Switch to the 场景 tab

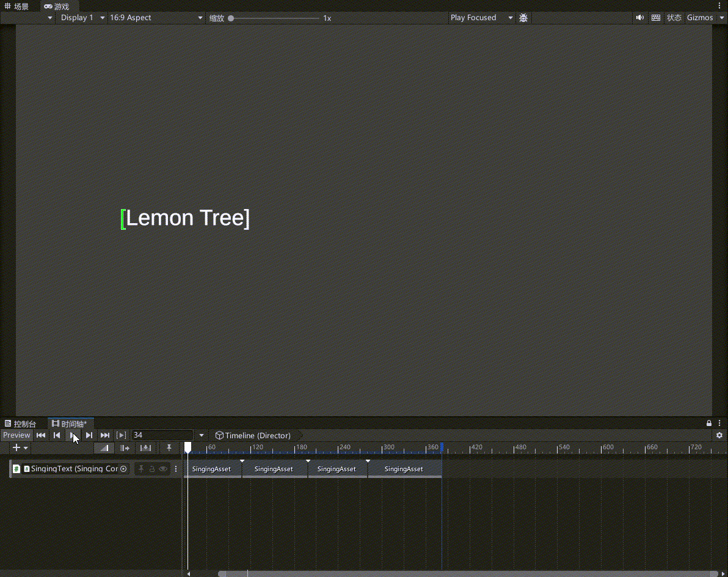(x=17, y=6)
